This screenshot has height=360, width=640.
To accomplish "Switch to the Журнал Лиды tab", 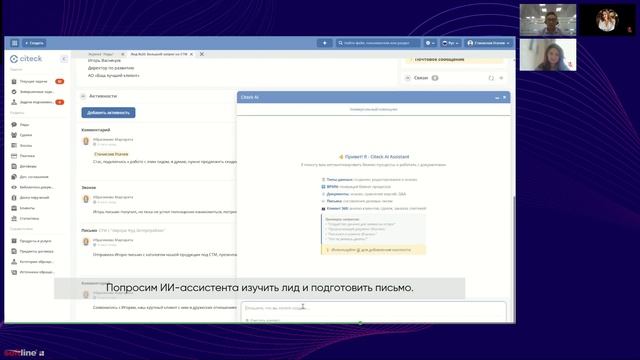I will click(x=101, y=54).
